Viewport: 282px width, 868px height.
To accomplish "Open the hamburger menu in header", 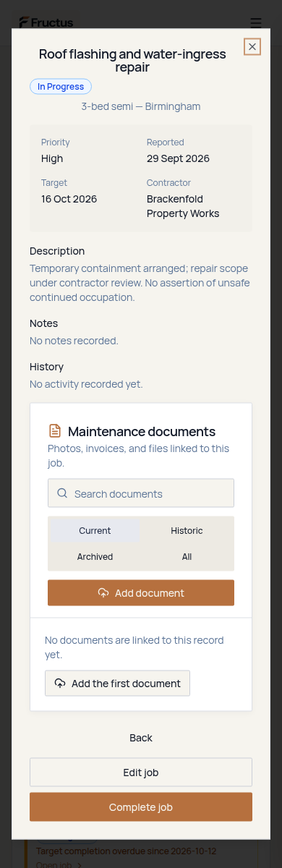I will (256, 22).
